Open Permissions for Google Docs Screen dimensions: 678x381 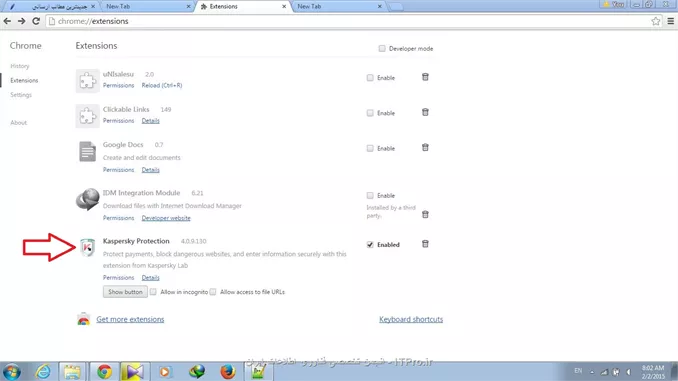pyautogui.click(x=118, y=170)
